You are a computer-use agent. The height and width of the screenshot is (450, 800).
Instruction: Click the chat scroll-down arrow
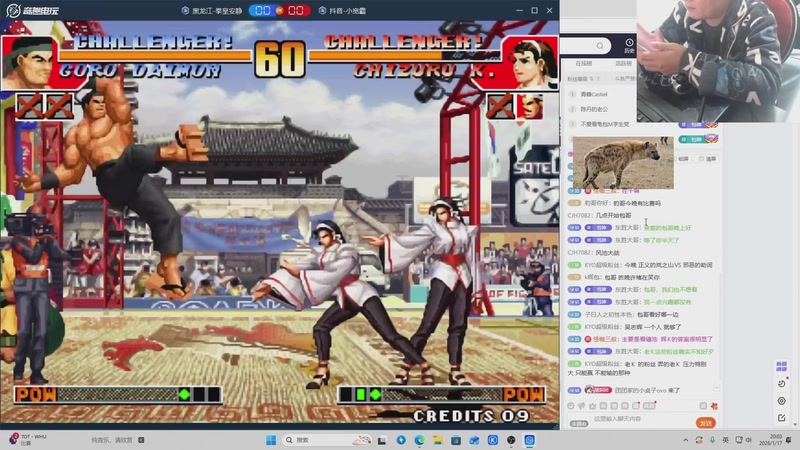click(794, 424)
